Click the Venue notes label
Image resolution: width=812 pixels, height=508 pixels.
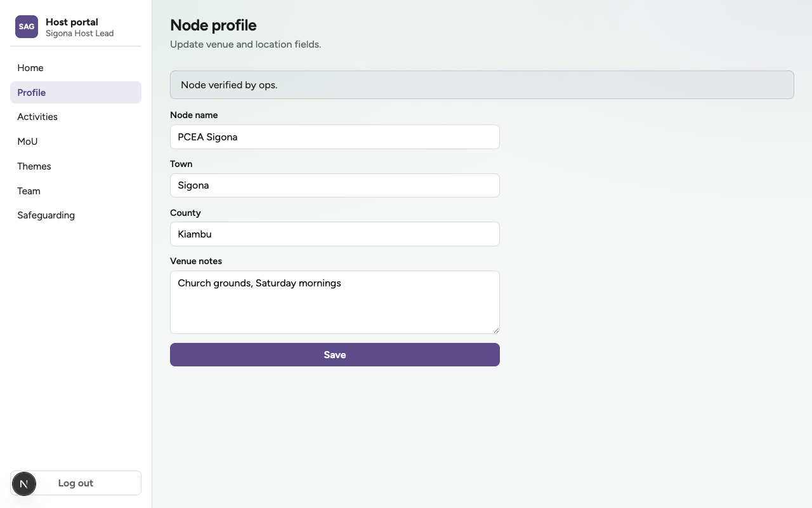(x=196, y=261)
